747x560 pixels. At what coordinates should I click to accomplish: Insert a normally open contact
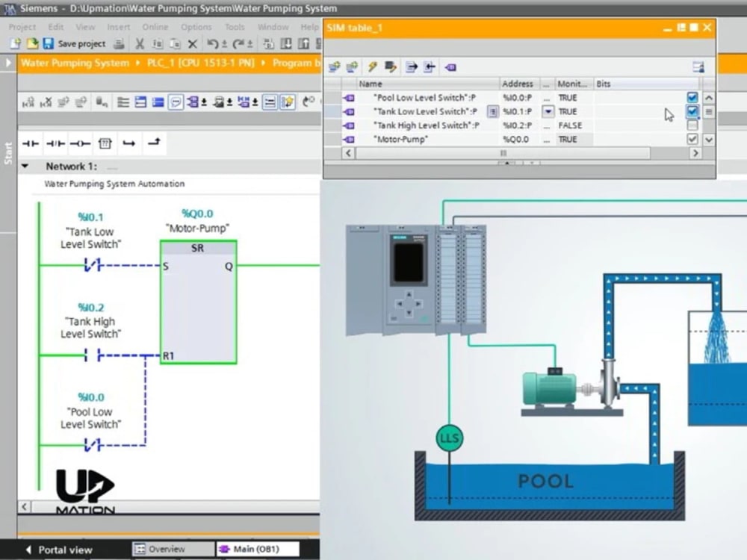pos(31,143)
